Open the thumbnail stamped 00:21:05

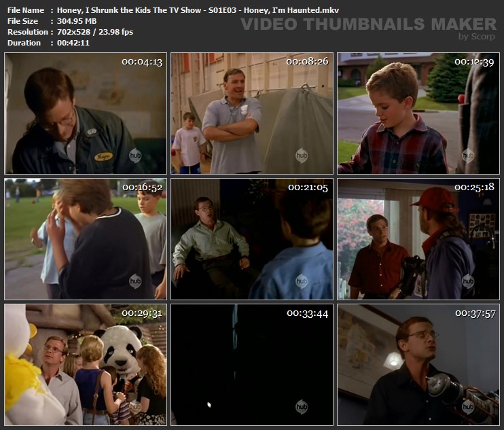252,239
